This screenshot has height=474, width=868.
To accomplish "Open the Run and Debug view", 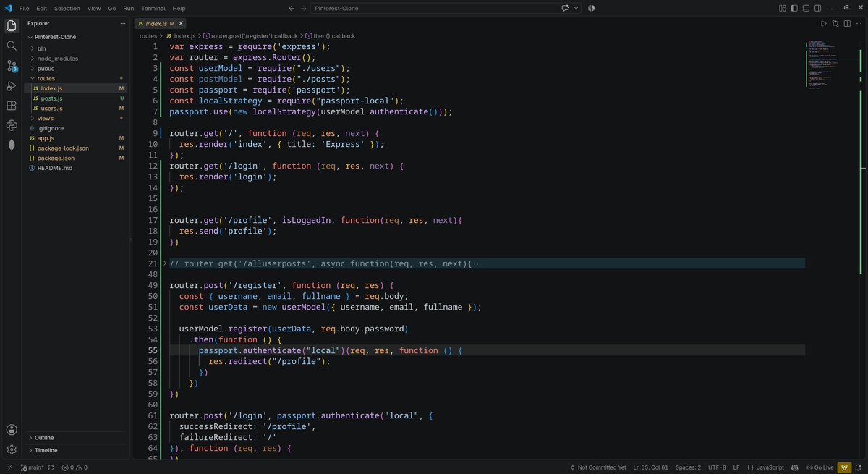I will coord(12,85).
